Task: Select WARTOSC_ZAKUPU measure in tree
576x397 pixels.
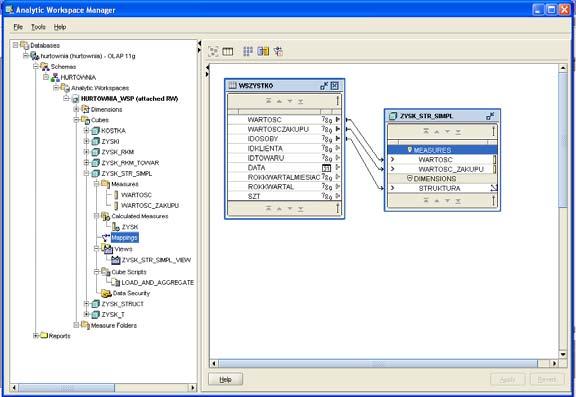Action: point(150,205)
